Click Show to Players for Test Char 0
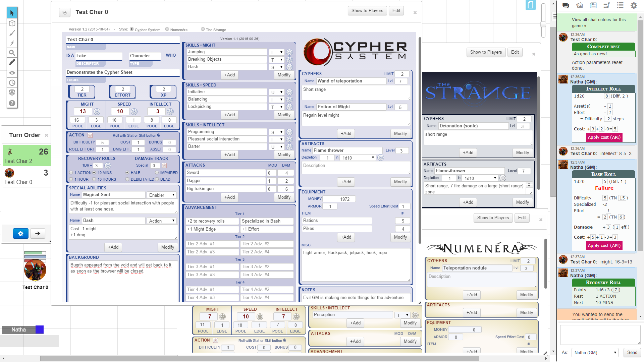The image size is (644, 362). click(x=367, y=11)
